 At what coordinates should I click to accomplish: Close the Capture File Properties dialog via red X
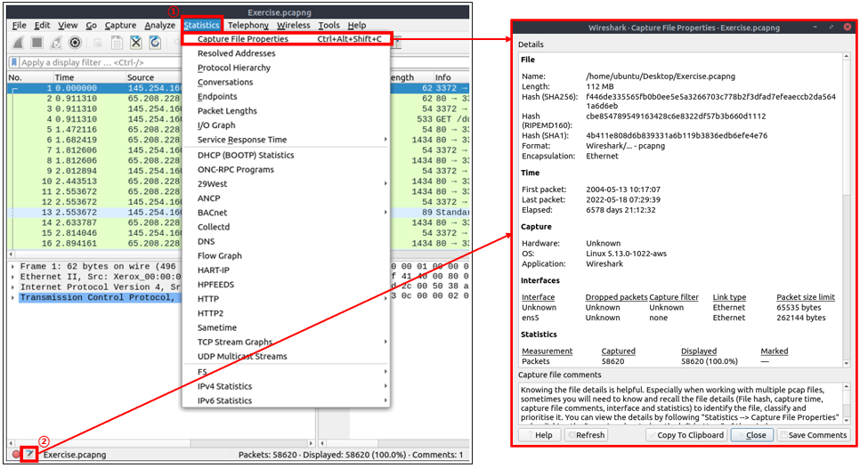pyautogui.click(x=847, y=27)
